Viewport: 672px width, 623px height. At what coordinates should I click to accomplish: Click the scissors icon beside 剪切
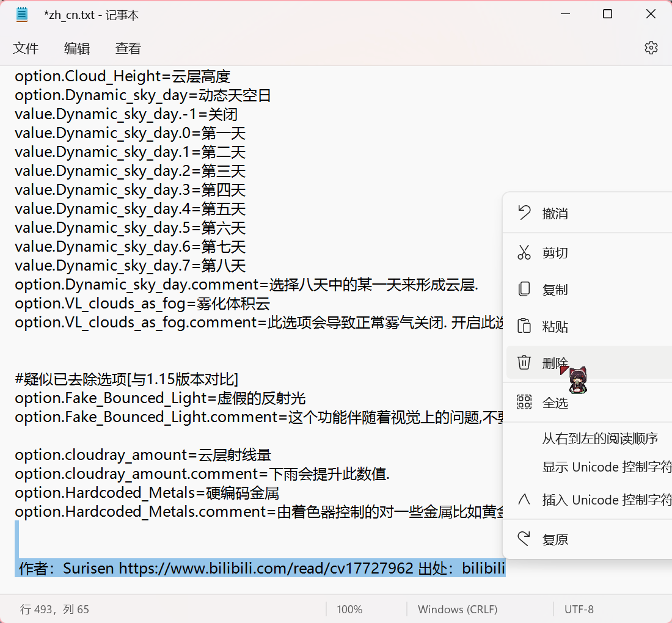524,252
